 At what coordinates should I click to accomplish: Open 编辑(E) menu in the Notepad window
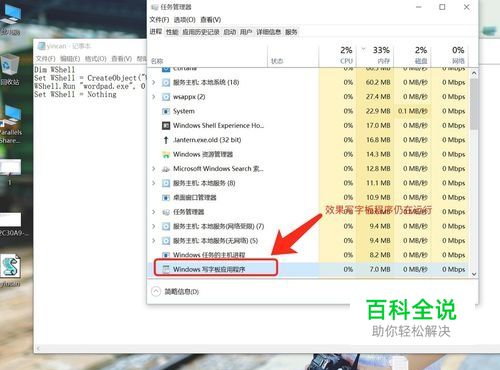coord(70,59)
